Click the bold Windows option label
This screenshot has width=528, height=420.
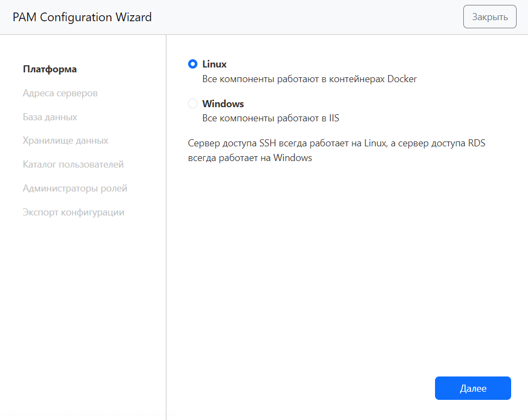tap(223, 103)
